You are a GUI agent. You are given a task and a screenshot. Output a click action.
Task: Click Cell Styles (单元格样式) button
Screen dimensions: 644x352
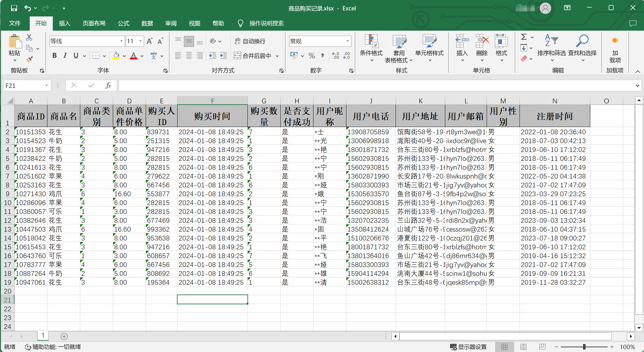429,48
